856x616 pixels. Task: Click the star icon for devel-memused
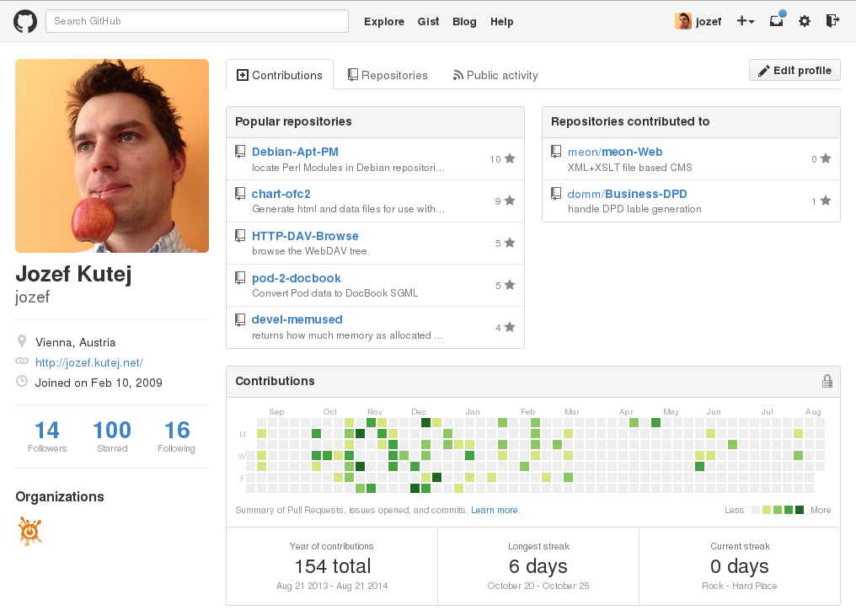pyautogui.click(x=510, y=327)
